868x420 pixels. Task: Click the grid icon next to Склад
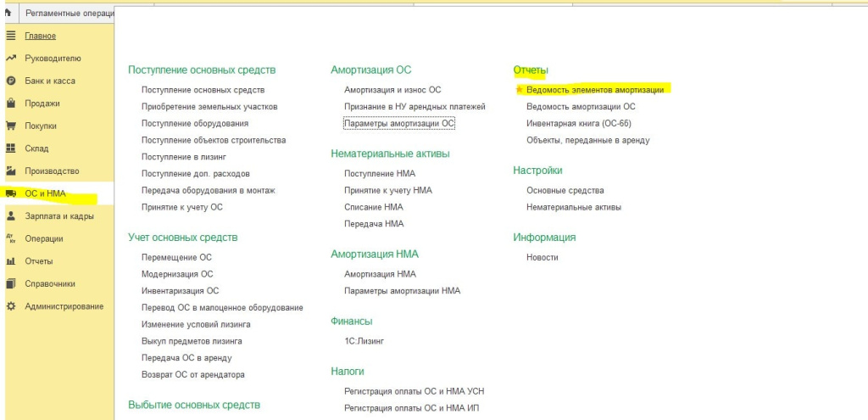[11, 148]
